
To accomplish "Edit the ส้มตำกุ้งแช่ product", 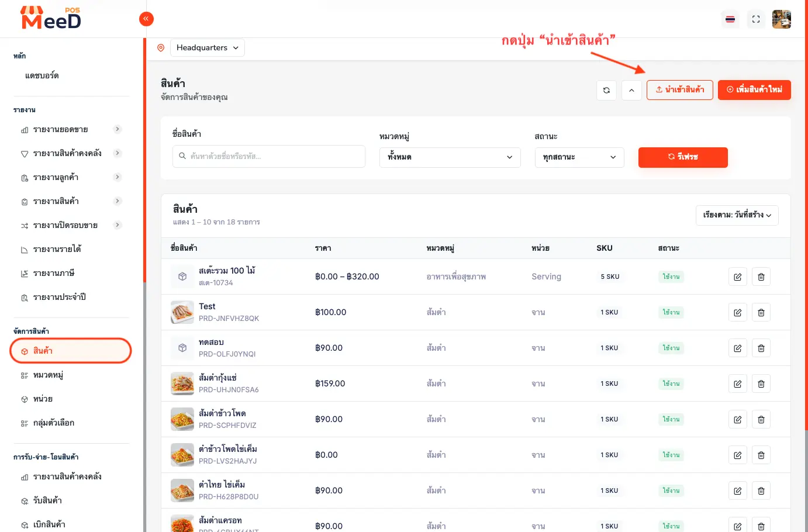I will tap(738, 384).
